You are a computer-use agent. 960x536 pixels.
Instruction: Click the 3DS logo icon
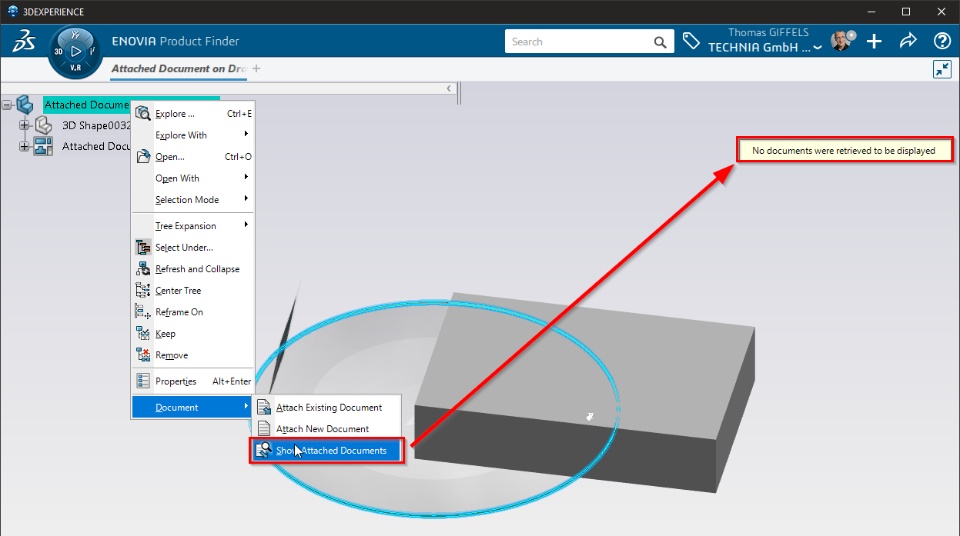pos(24,42)
